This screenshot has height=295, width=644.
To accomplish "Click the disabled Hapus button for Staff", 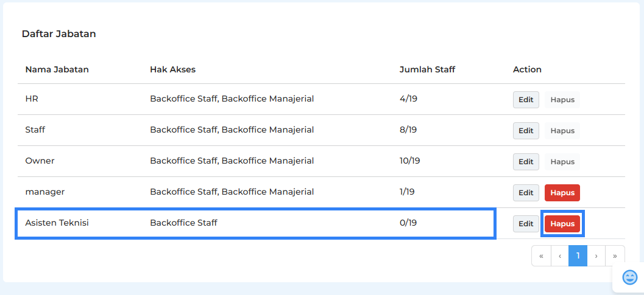I will click(x=562, y=131).
